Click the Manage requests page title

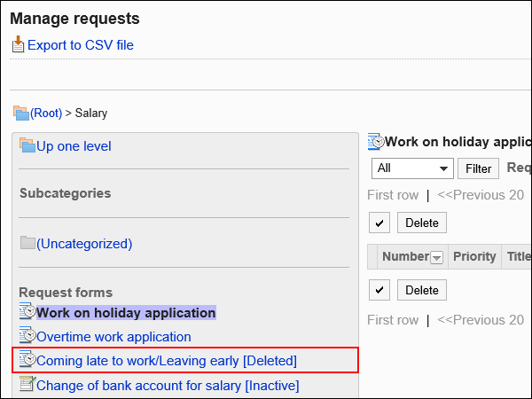point(74,19)
